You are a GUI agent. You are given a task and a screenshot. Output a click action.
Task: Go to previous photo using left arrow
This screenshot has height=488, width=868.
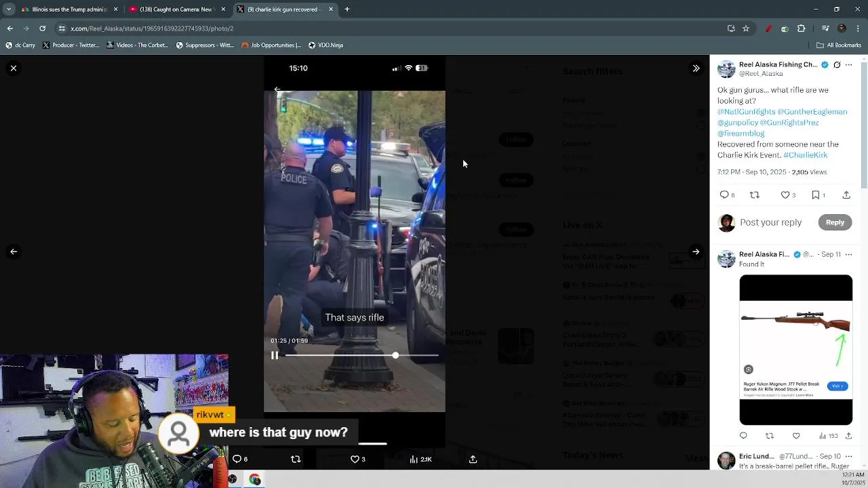pyautogui.click(x=14, y=251)
